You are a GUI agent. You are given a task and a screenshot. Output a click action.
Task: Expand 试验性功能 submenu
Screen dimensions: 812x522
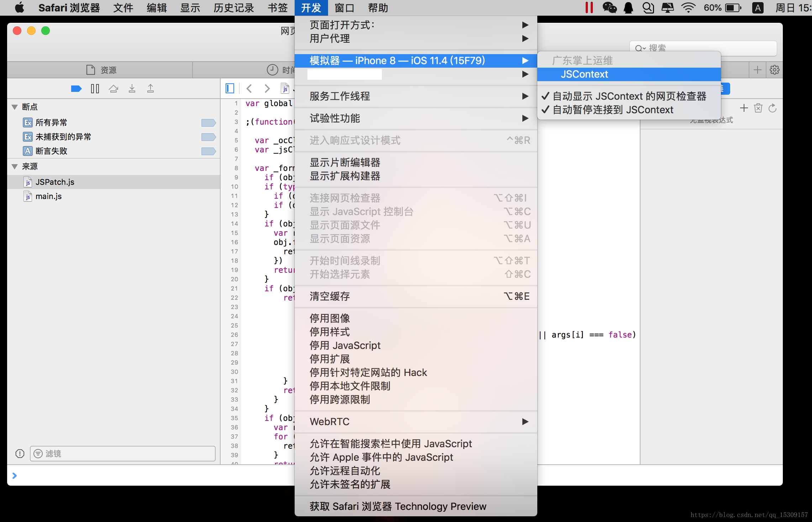(x=416, y=118)
